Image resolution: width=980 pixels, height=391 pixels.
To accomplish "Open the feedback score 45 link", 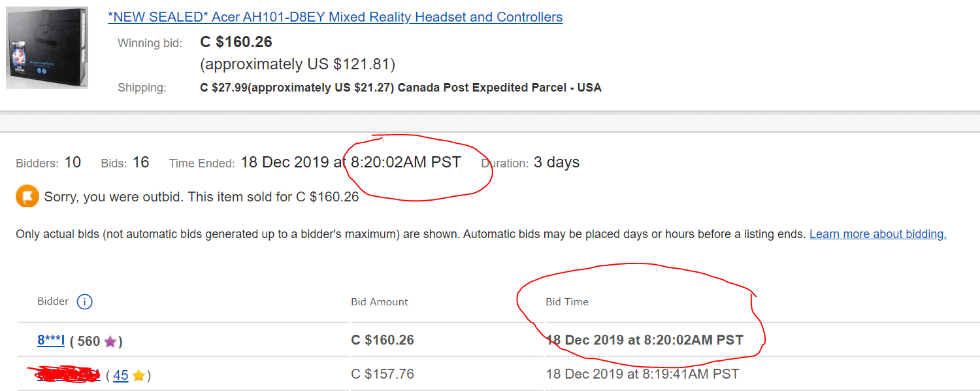I will point(123,375).
